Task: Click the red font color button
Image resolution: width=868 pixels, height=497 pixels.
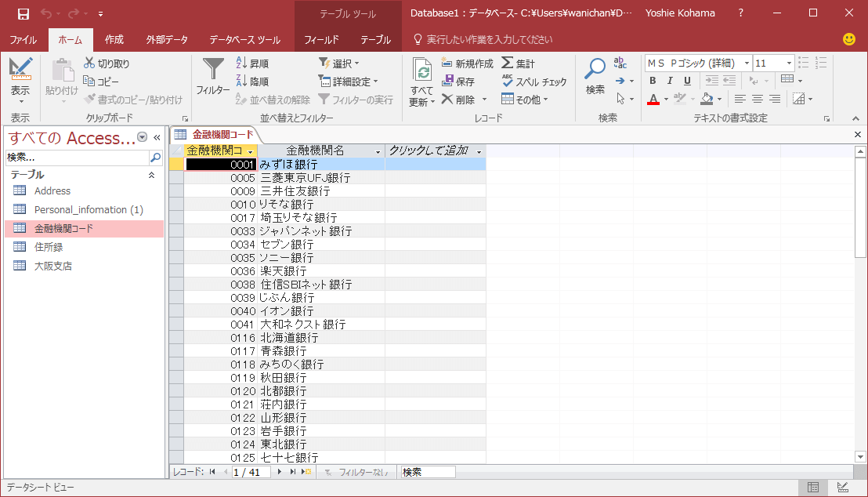Action: (653, 100)
